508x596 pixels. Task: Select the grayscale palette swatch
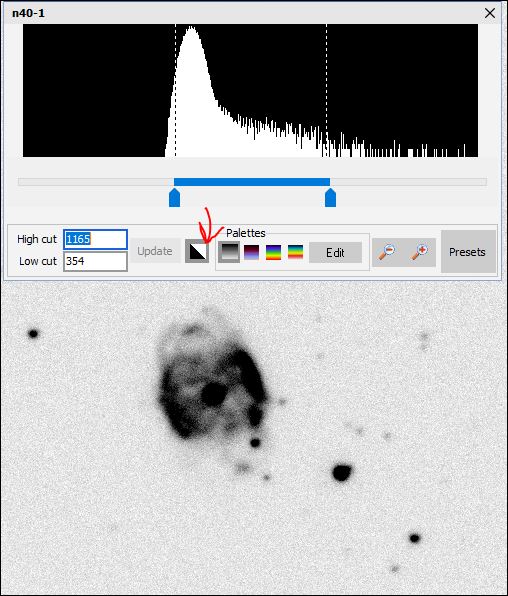pos(229,252)
